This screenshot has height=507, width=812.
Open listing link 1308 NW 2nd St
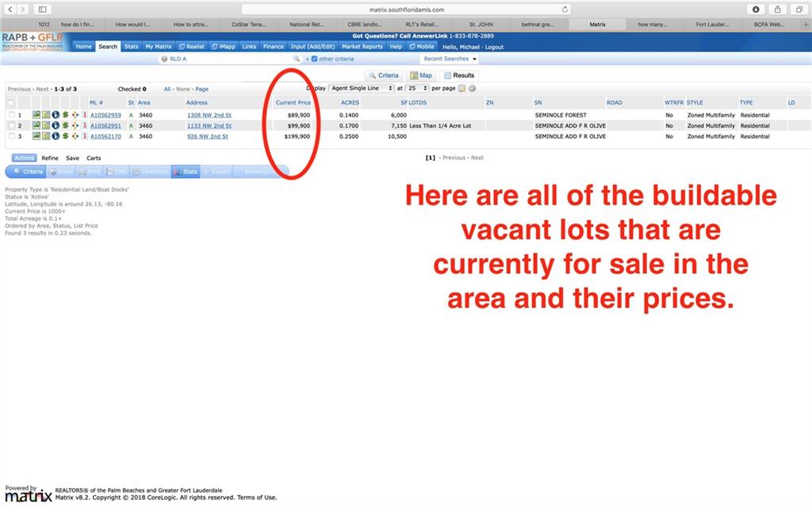coord(209,116)
